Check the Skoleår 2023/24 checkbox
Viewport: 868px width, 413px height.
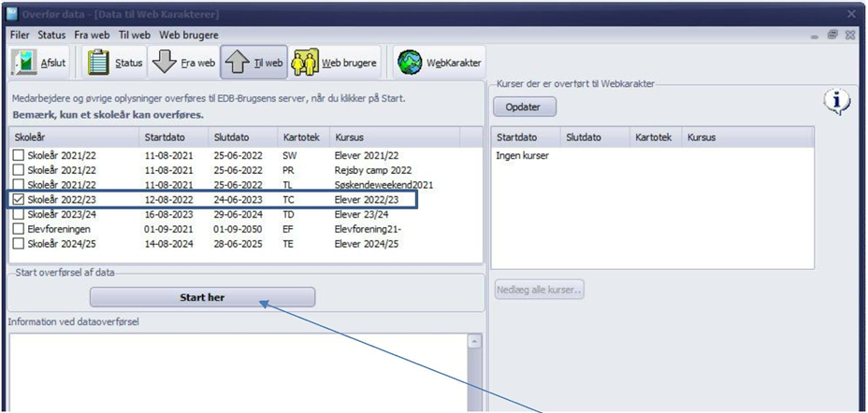coord(19,214)
